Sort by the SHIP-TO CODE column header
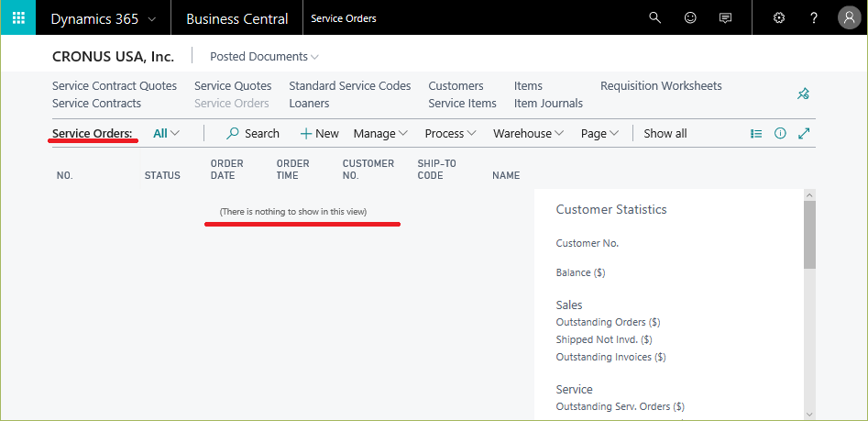 (437, 170)
